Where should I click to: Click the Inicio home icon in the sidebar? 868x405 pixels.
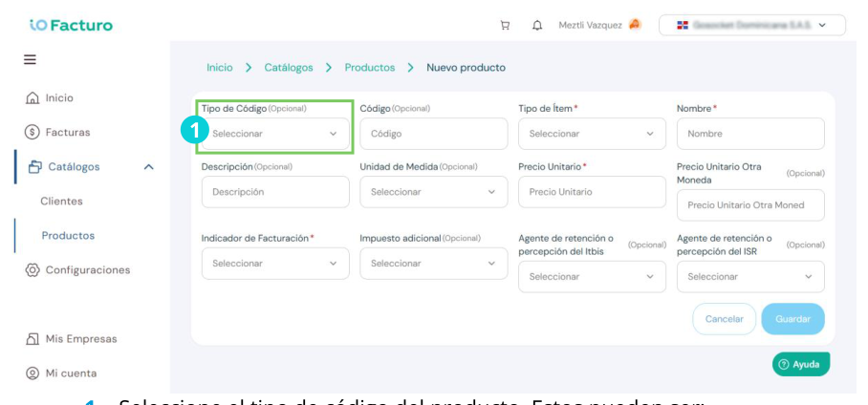pos(33,98)
